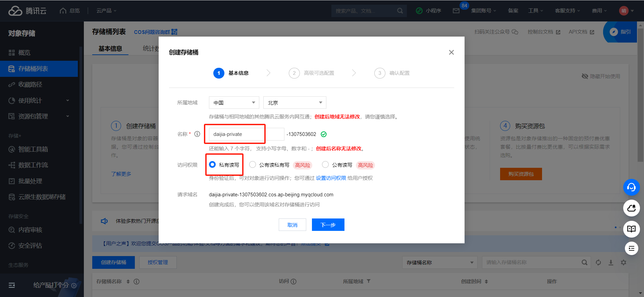Open the 北京 region dropdown
This screenshot has width=644, height=297.
pos(294,103)
